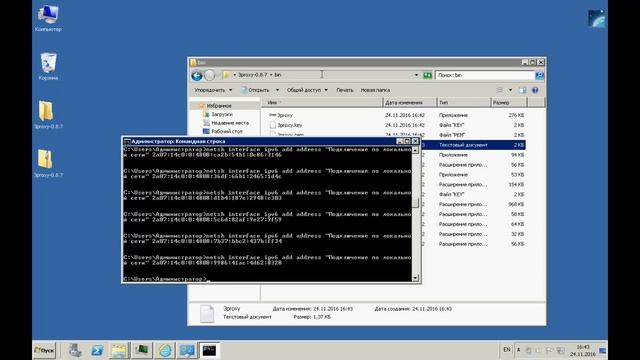Click the Печать toolbar button
This screenshot has width=640, height=360.
coord(344,90)
